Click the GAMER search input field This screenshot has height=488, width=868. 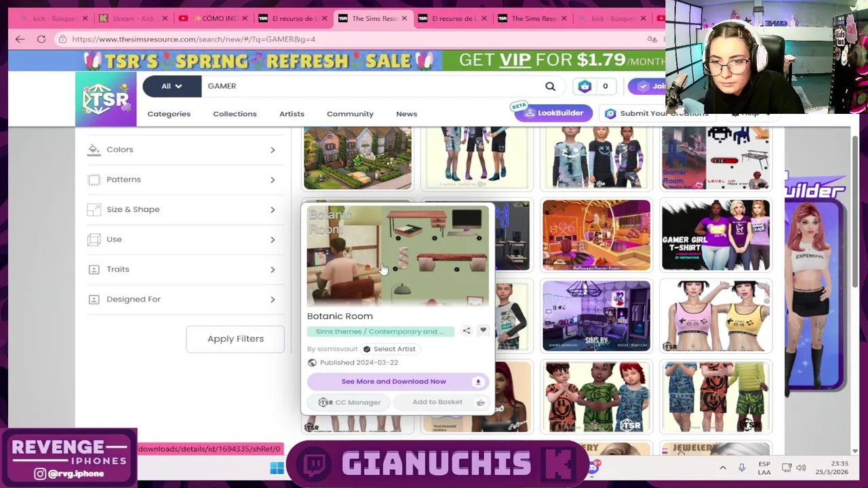(x=373, y=86)
